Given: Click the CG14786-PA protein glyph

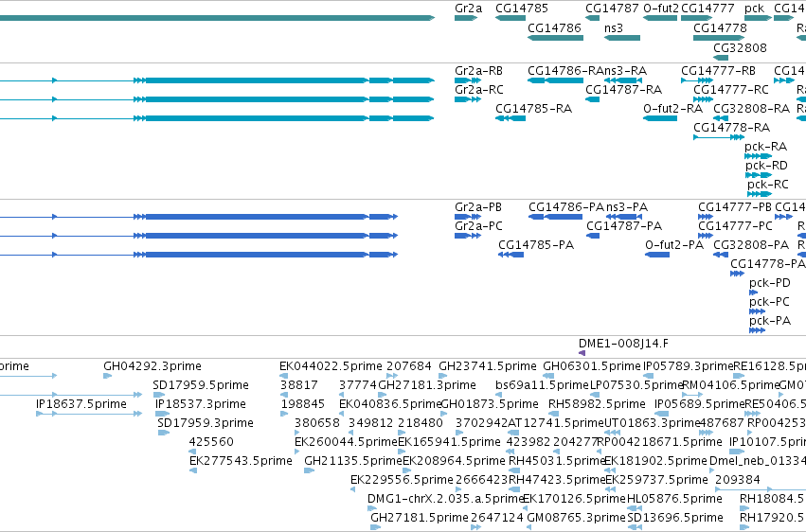Looking at the screenshot, I should point(556,217).
